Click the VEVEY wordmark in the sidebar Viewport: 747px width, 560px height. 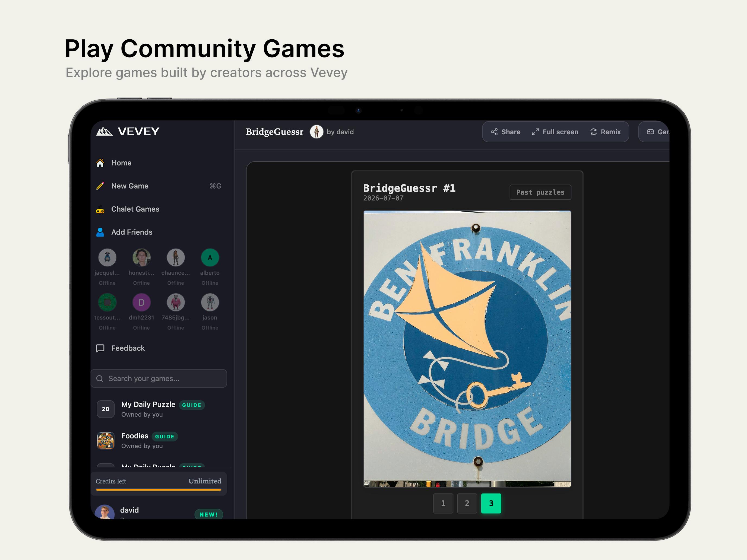139,131
